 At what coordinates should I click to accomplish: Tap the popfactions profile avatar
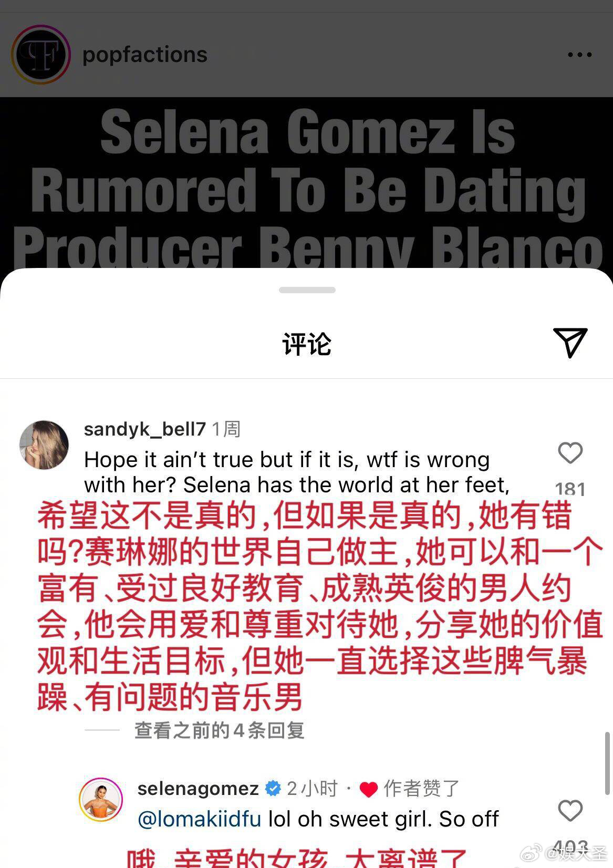pos(41,55)
